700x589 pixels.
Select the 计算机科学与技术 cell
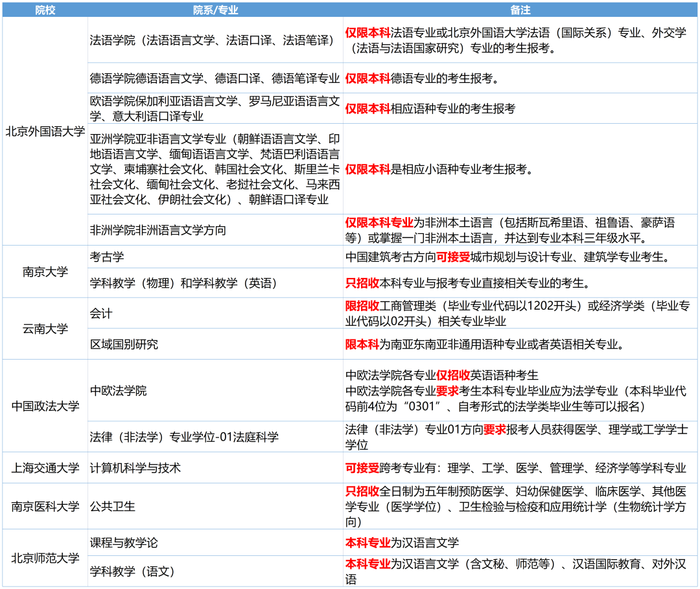click(x=215, y=468)
